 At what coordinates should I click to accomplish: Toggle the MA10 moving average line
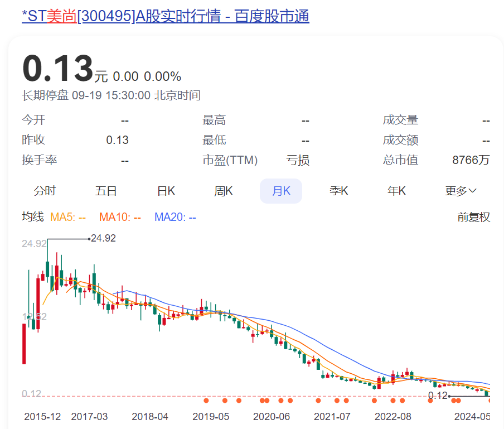click(x=119, y=217)
